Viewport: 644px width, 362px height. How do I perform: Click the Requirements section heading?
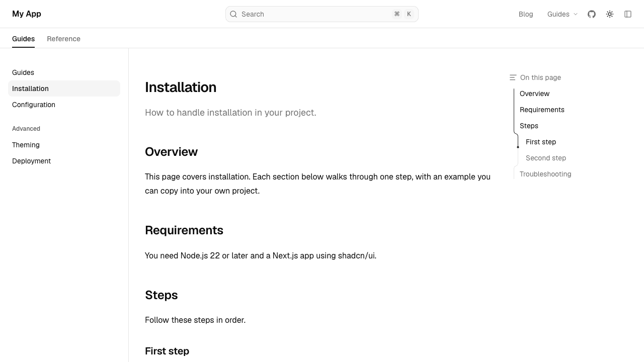tap(184, 230)
